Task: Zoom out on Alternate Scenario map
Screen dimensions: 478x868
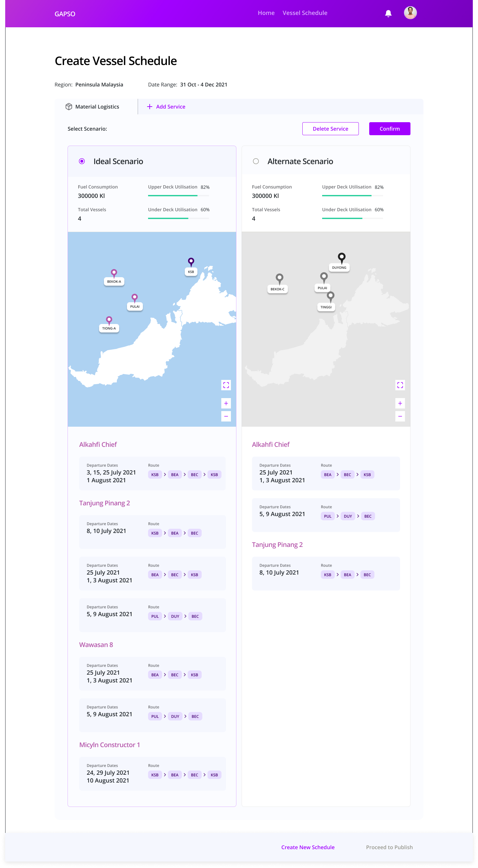Action: [400, 416]
